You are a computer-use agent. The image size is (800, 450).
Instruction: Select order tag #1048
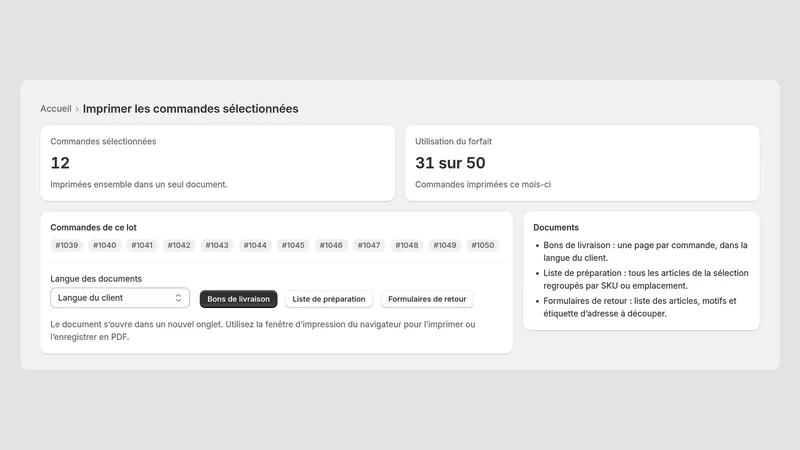pyautogui.click(x=407, y=245)
